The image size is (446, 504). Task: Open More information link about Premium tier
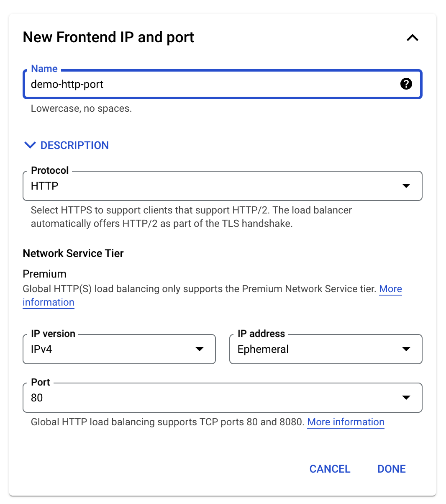click(x=390, y=289)
